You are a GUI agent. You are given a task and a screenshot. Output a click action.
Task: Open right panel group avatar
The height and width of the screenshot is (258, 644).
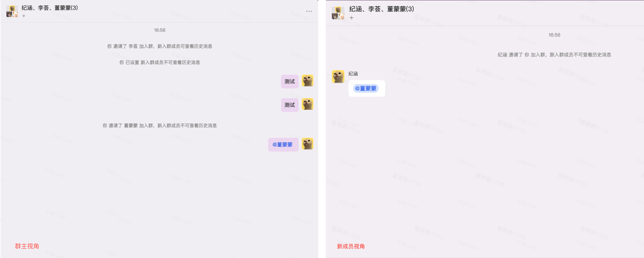click(x=338, y=13)
